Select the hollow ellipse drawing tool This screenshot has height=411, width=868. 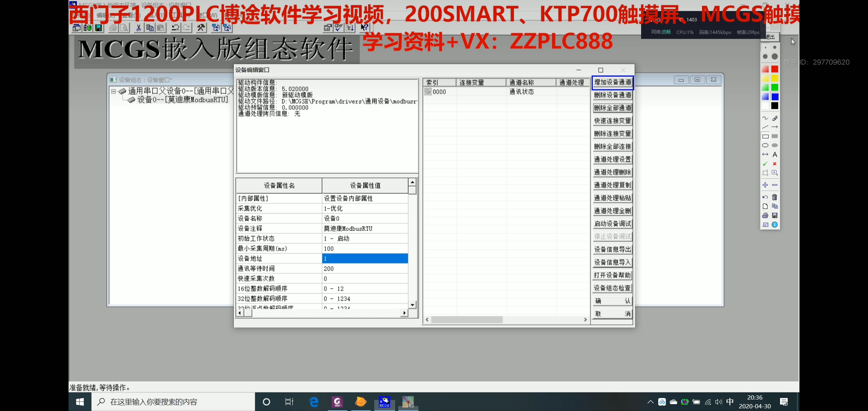pos(765,145)
